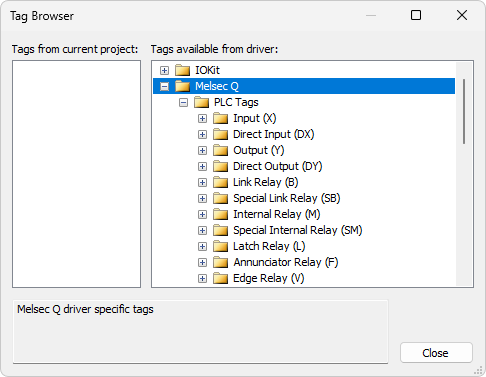Click the window resize grip corner
Viewport: 486px width, 377px height.
point(479,370)
